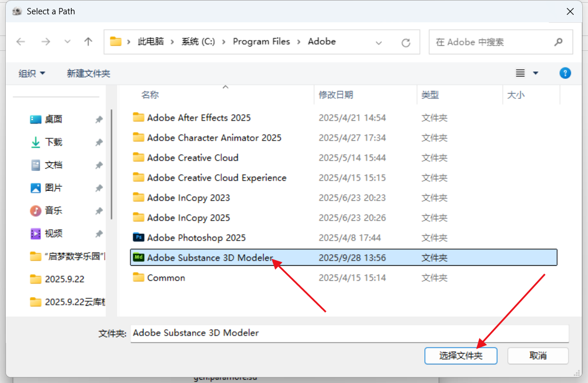Click Adobe in the breadcrumb path

pos(322,41)
